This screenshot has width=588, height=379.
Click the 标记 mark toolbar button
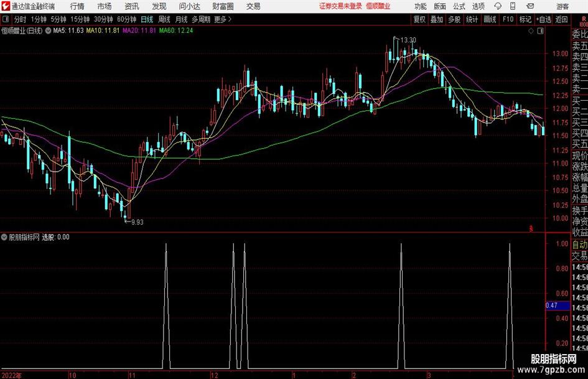tap(525, 19)
